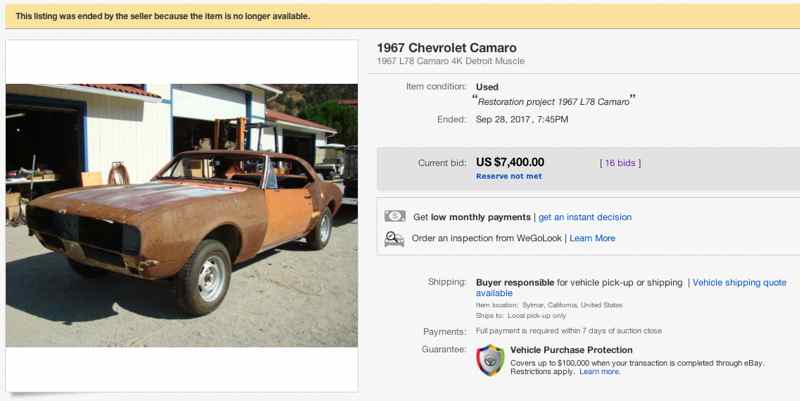Click 'Learn more' under Vehicle Purchase Protection
Viewport: 800px width, 401px height.
(599, 371)
